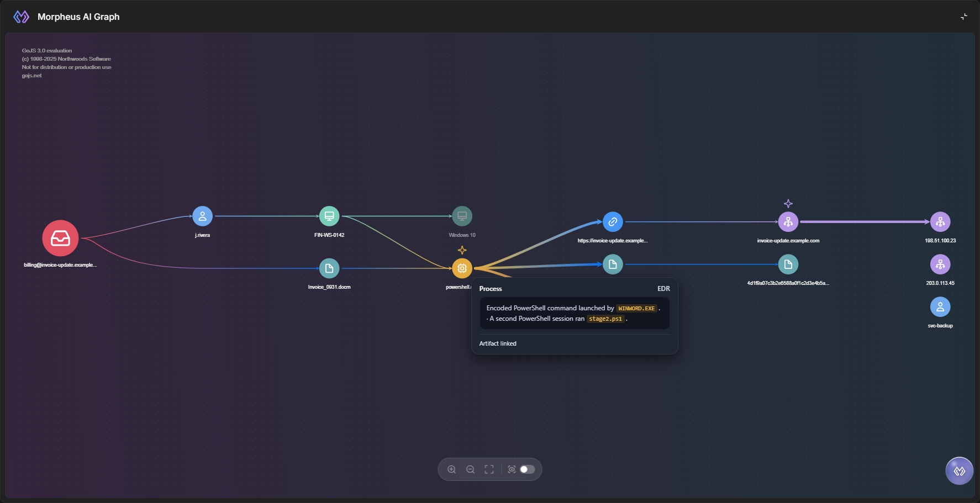This screenshot has width=980, height=503.
Task: Select the unlabeled file node beside powershell
Action: (613, 264)
